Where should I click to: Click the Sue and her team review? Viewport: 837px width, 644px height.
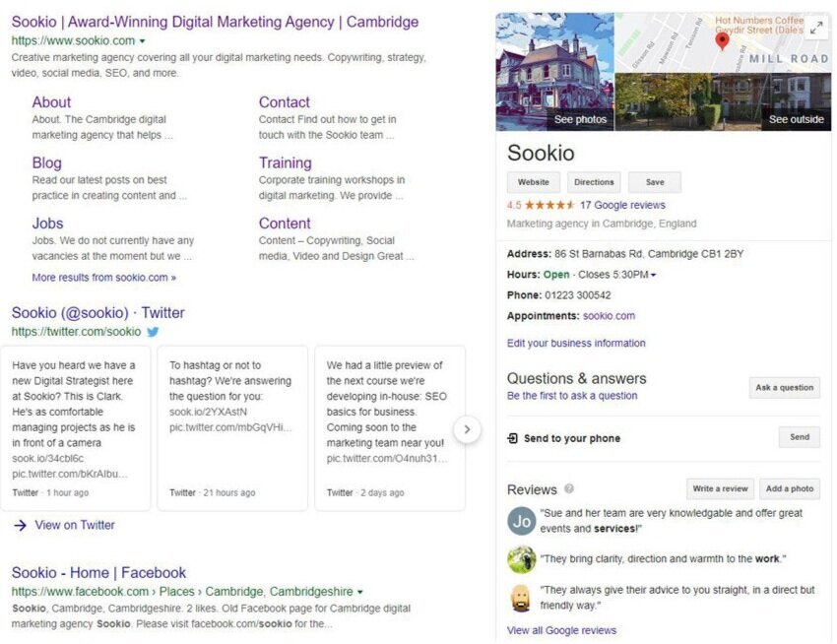tap(671, 521)
